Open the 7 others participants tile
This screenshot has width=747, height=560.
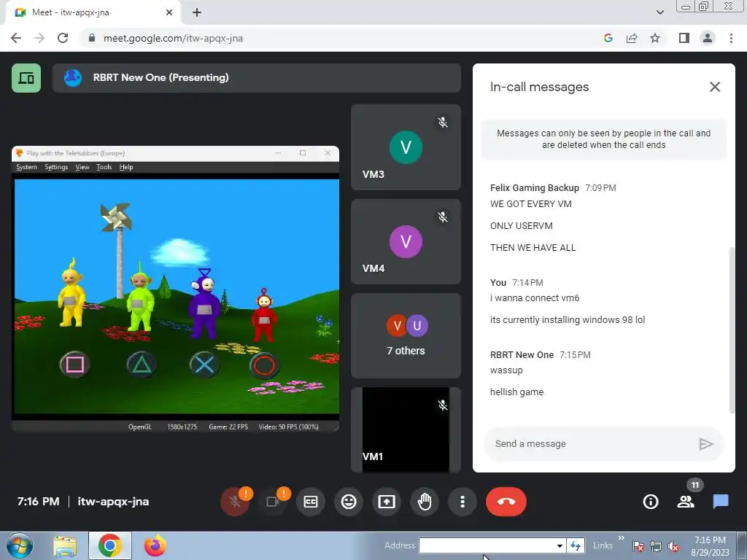pos(406,335)
